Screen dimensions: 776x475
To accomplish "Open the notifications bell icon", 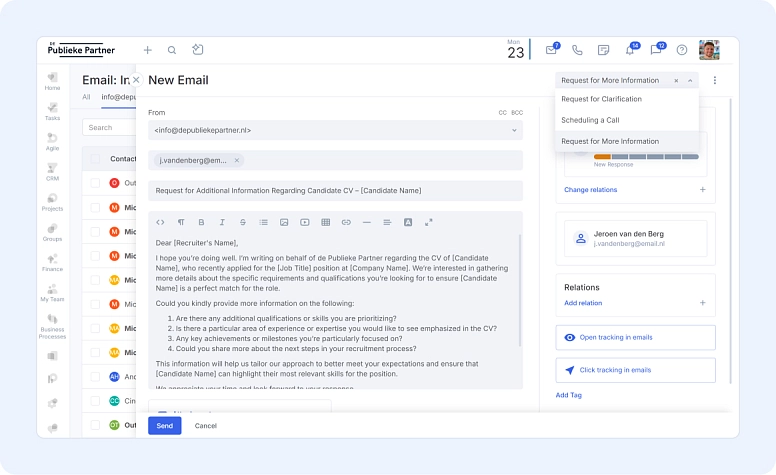I will [x=630, y=49].
